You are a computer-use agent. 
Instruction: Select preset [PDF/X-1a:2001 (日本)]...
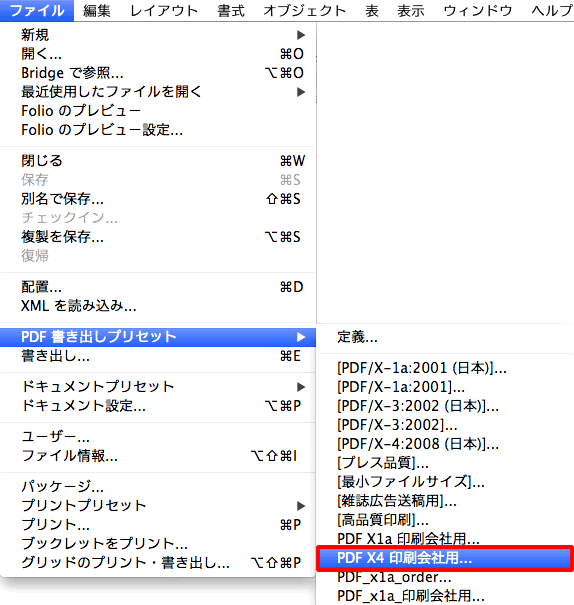tap(445, 368)
